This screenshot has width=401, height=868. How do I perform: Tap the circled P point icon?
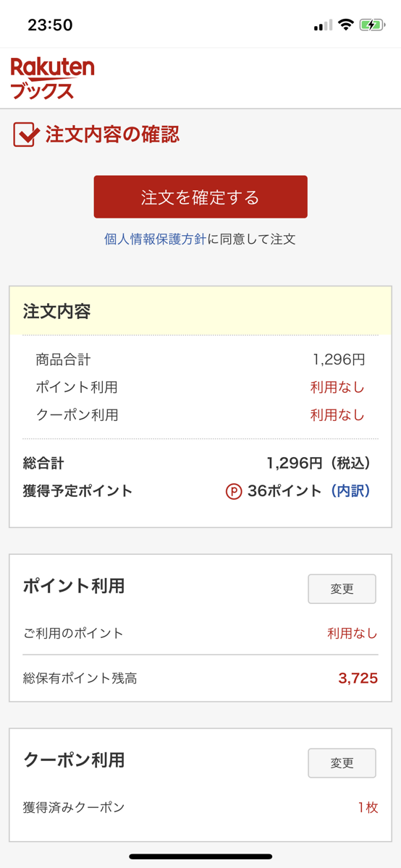coord(234,492)
